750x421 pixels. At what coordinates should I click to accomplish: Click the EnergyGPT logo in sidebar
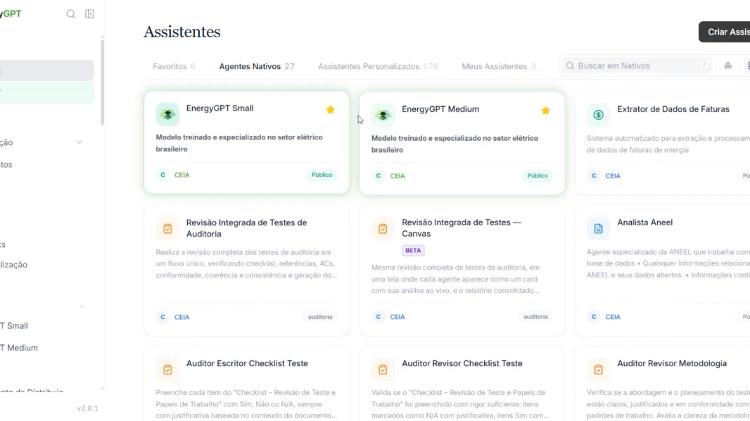[x=11, y=14]
